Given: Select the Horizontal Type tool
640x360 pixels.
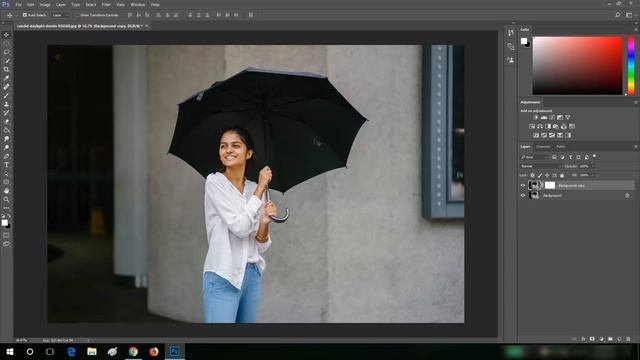Looking at the screenshot, I should click(x=6, y=165).
